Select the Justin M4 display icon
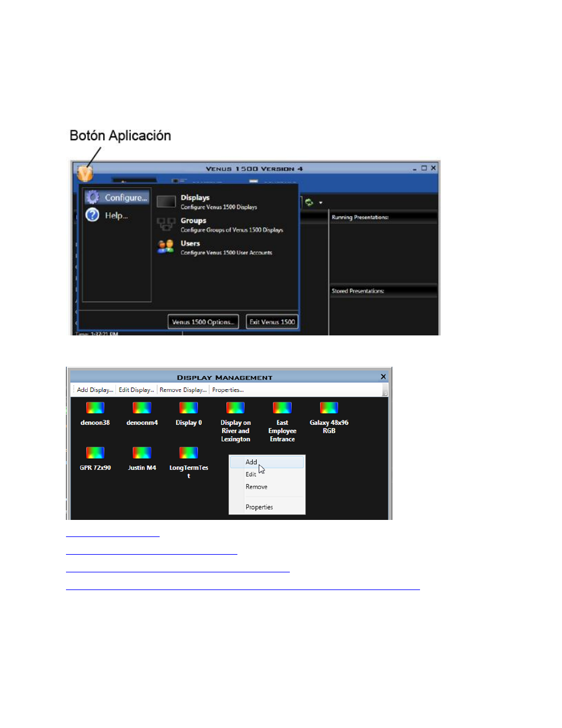The height and width of the screenshot is (728, 562). [141, 453]
